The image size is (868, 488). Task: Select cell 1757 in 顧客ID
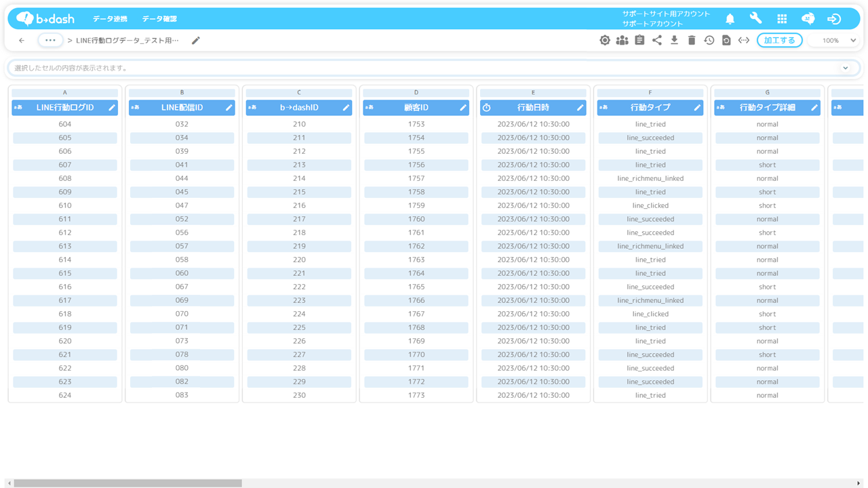pyautogui.click(x=416, y=178)
